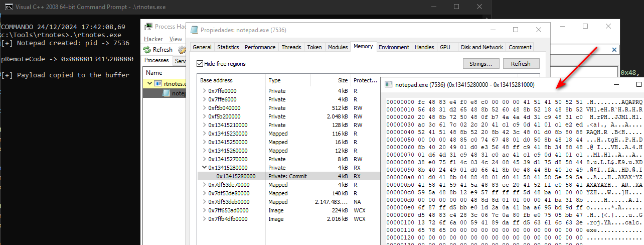This screenshot has height=245, width=644.
Task: Select the Memory tab
Action: (x=363, y=46)
